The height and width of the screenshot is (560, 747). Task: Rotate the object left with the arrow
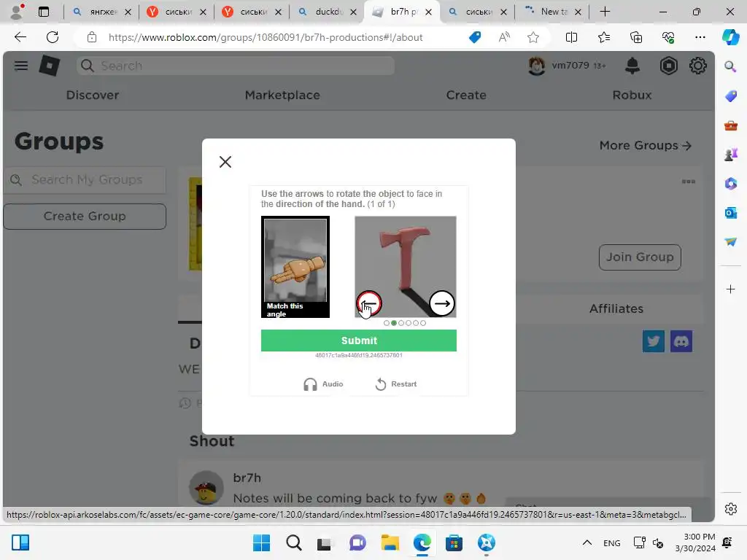[368, 303]
